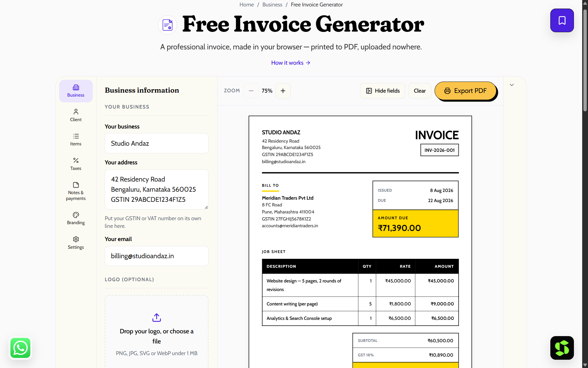
Task: Click the bookmark icon button
Action: pos(562,21)
